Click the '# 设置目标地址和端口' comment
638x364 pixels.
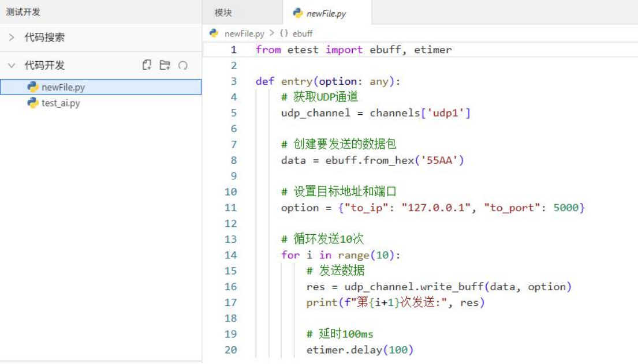[338, 192]
